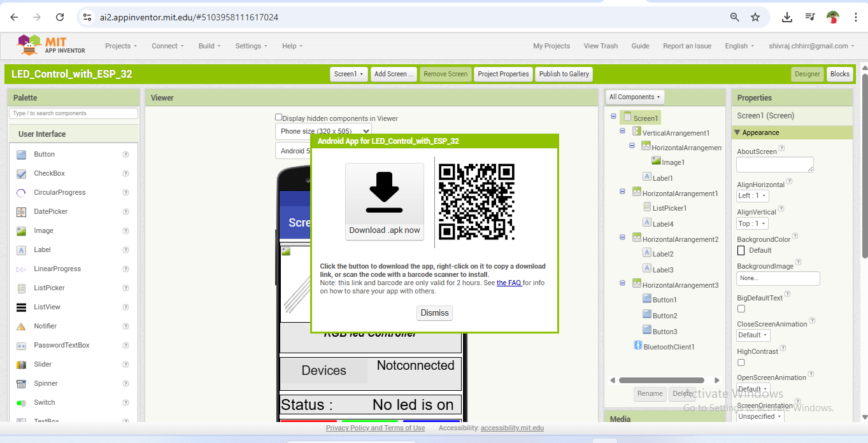The width and height of the screenshot is (868, 443).
Task: Click the search components input field
Action: point(73,113)
